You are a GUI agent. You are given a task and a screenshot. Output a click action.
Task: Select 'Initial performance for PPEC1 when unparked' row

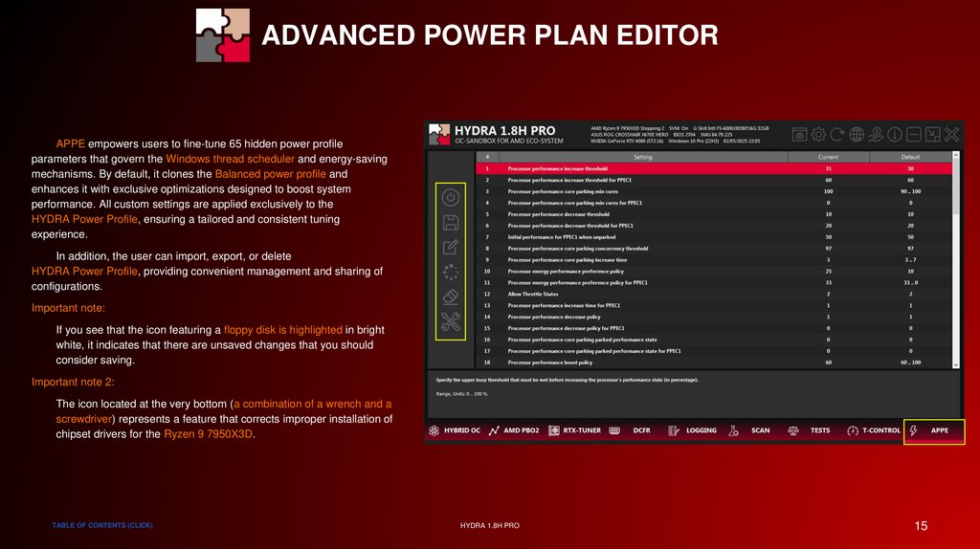pyautogui.click(x=714, y=237)
